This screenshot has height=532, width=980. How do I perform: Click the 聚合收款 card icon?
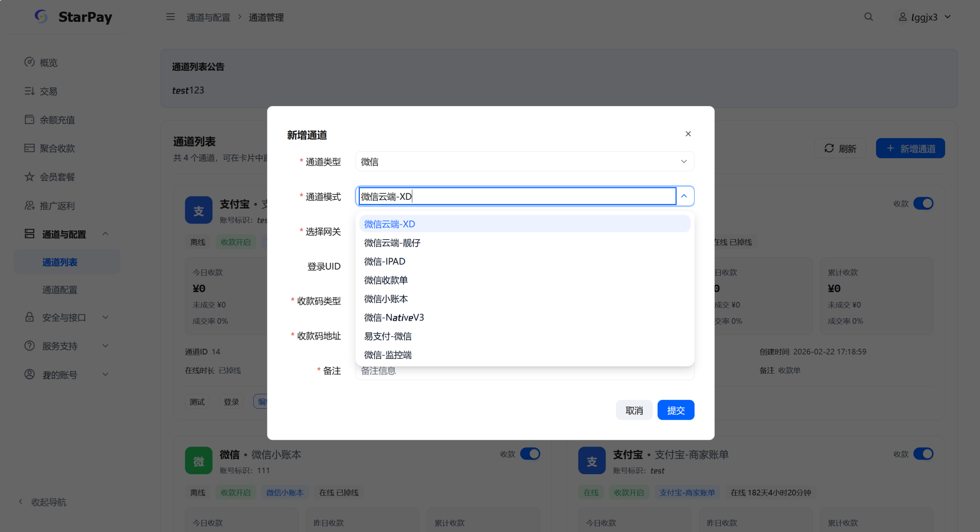coord(29,148)
